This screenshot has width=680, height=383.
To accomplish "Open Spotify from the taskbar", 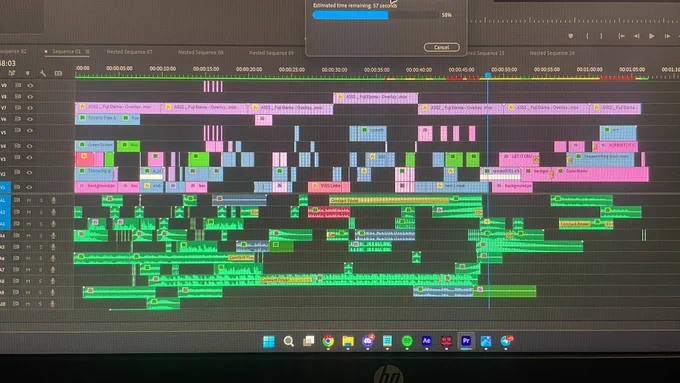I will click(406, 342).
